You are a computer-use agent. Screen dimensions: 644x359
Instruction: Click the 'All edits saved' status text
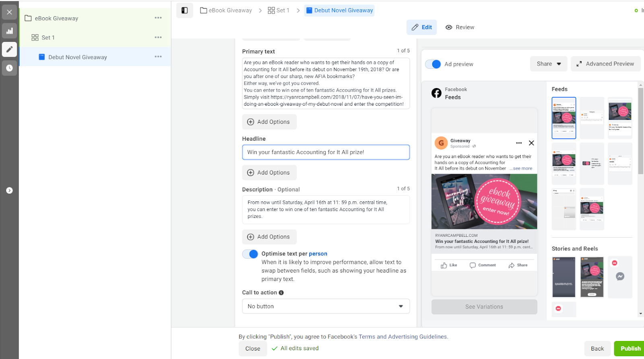coord(299,349)
